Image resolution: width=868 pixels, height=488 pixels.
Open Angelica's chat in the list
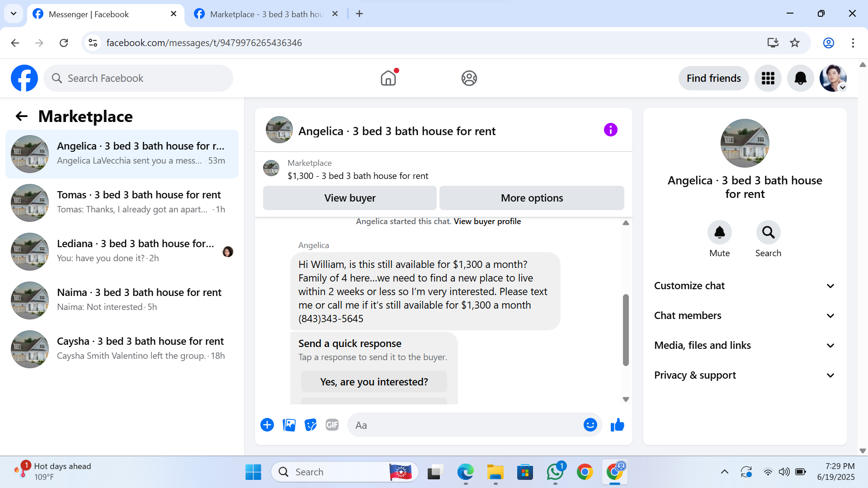pos(122,154)
